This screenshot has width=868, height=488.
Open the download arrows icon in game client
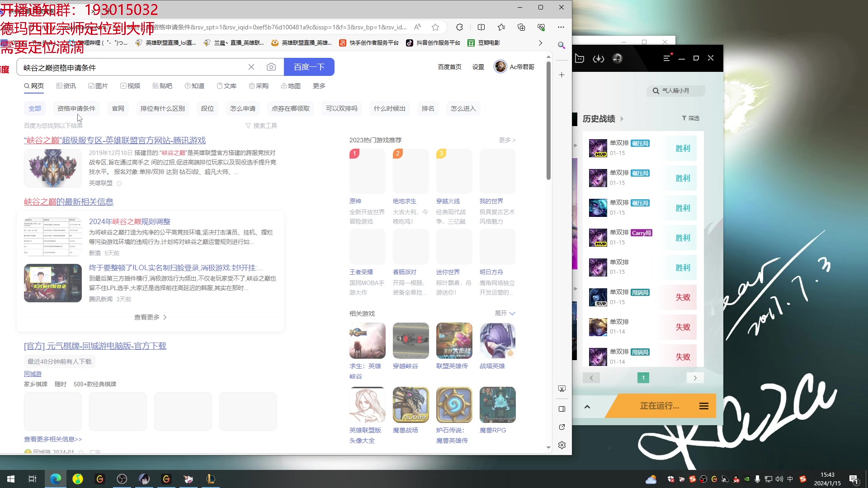(x=599, y=58)
